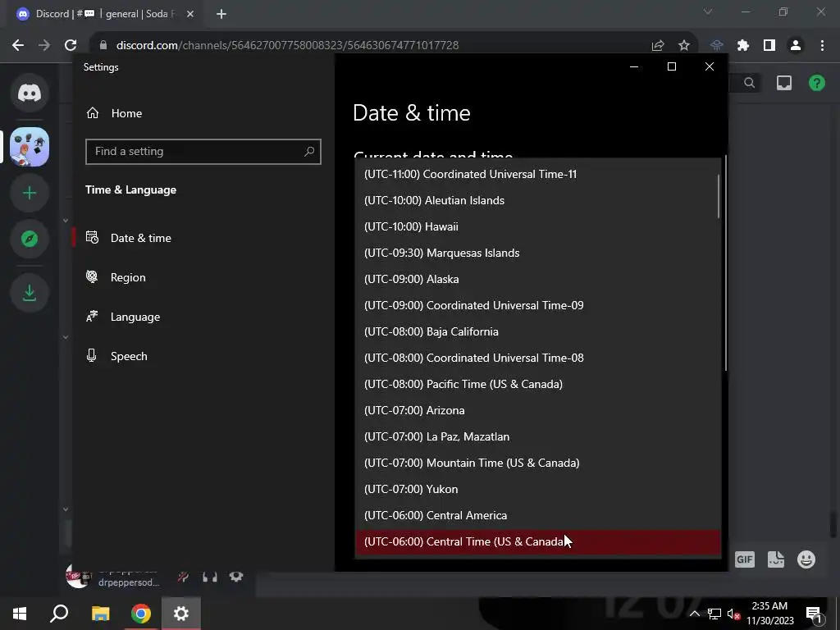Choose (UTC-08:00) Baja California time zone
Screen dimensions: 840x630
click(x=538, y=331)
